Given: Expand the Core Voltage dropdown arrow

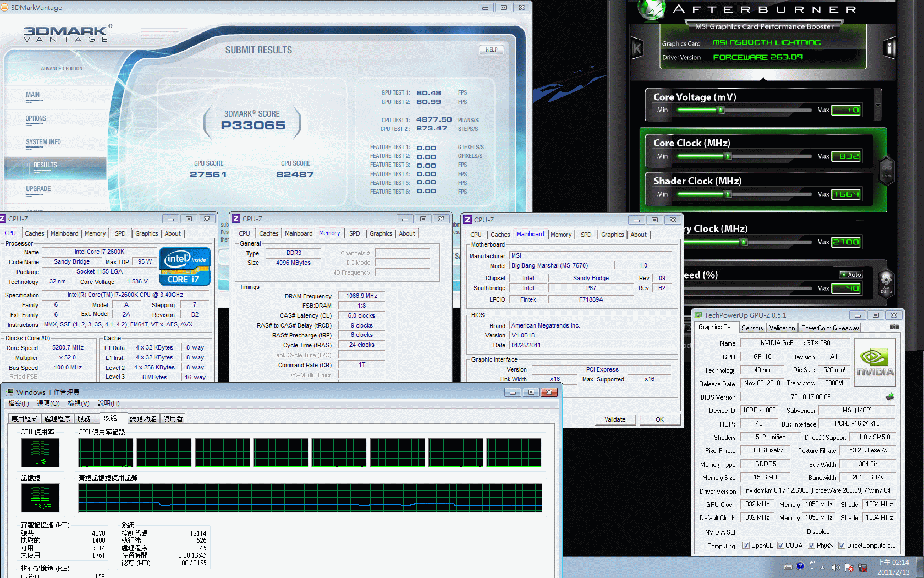Looking at the screenshot, I should (878, 105).
